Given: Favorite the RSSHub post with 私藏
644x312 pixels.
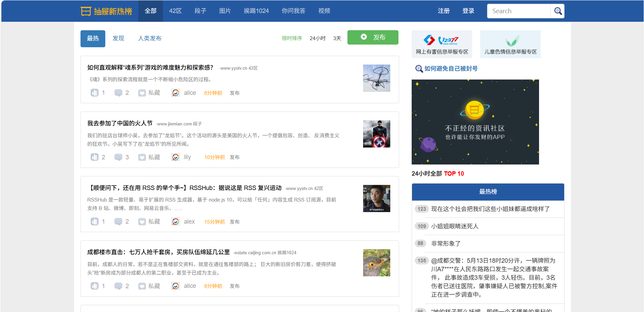Looking at the screenshot, I should [149, 222].
